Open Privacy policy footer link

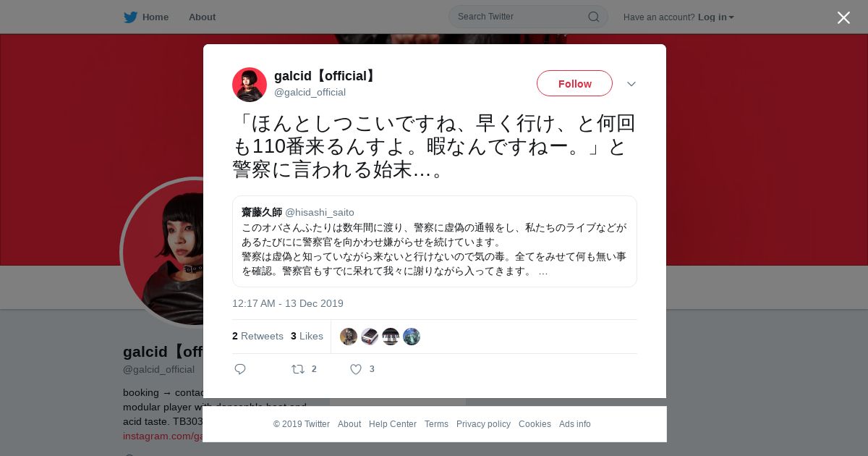(483, 424)
